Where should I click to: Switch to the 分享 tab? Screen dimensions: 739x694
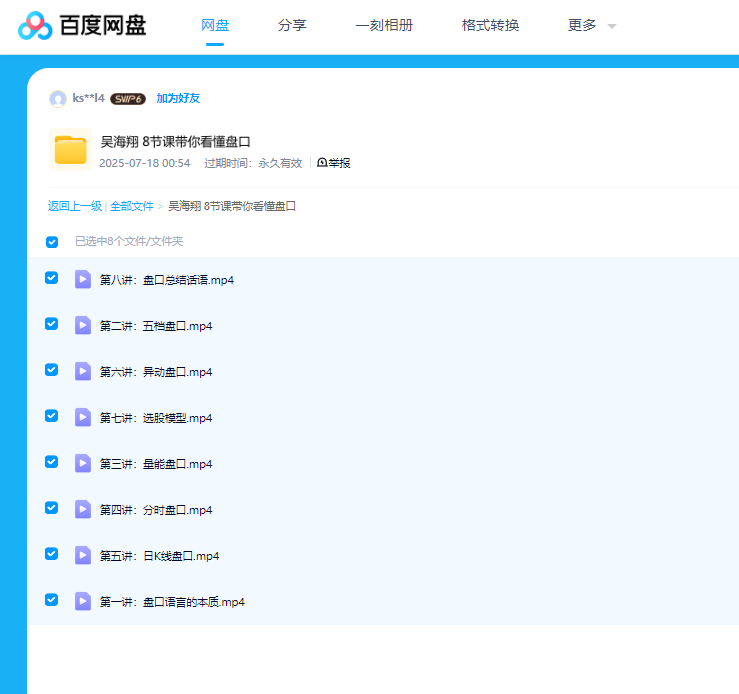[292, 26]
